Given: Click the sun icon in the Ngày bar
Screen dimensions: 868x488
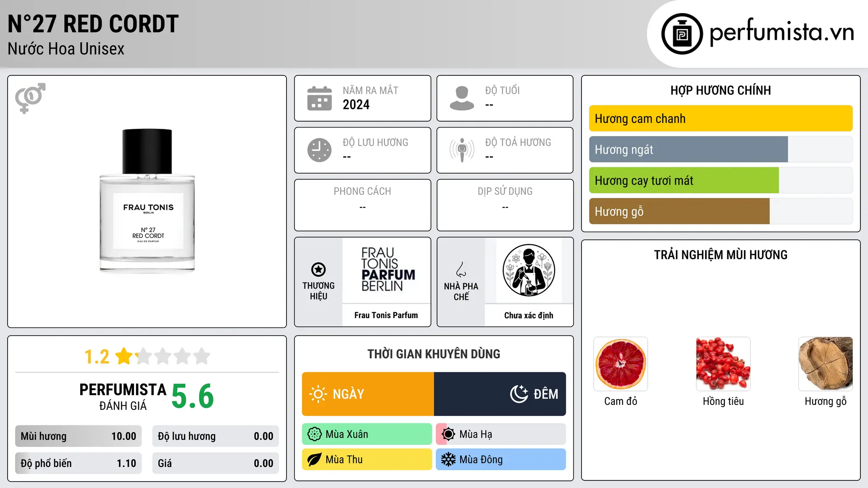Looking at the screenshot, I should pyautogui.click(x=318, y=394).
